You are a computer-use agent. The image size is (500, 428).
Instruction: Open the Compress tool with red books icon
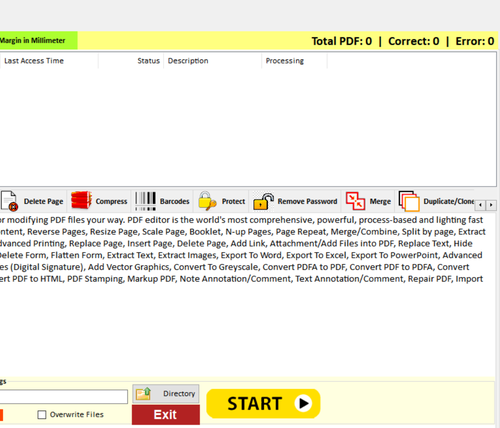[81, 200]
